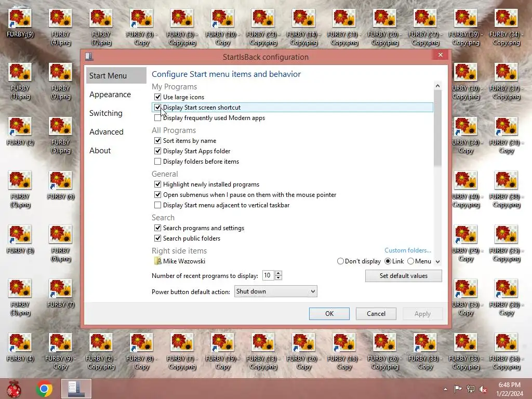
Task: Open the Custom folders link
Action: (x=408, y=250)
